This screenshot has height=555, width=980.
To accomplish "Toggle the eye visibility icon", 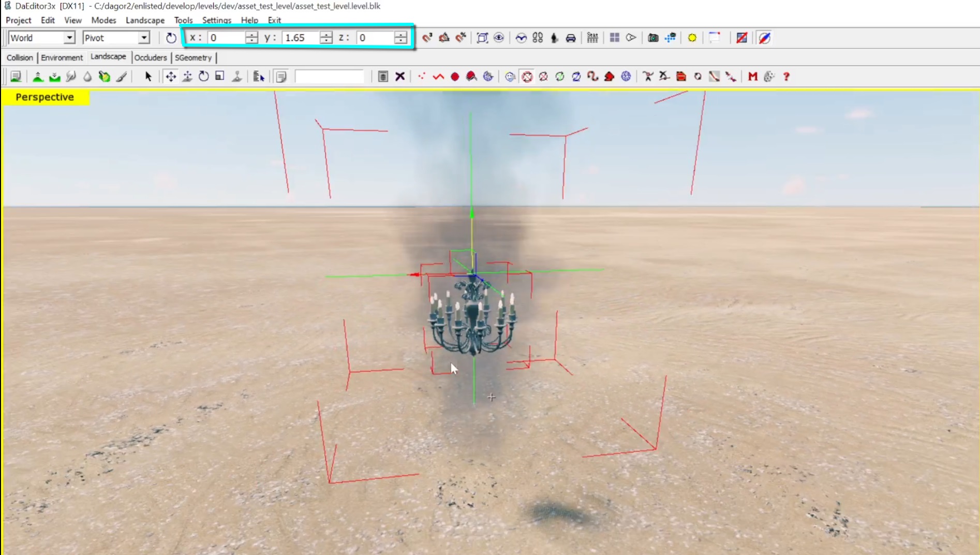I will point(499,38).
